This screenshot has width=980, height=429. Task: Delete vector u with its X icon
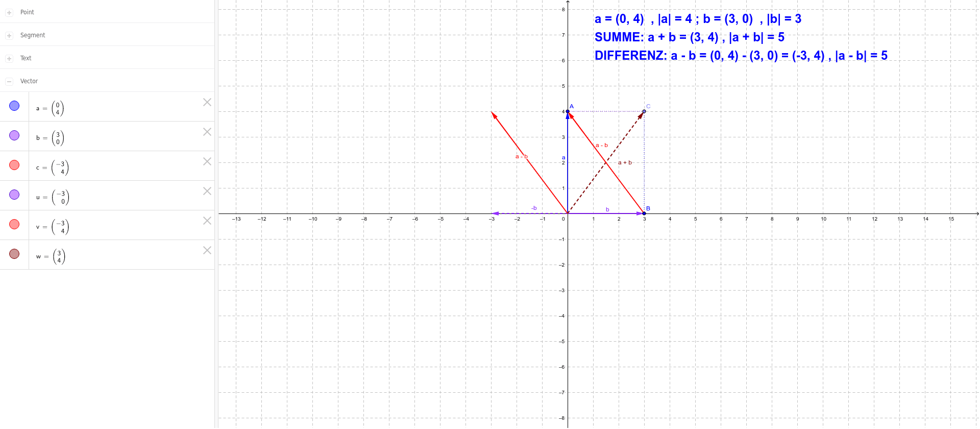(207, 191)
